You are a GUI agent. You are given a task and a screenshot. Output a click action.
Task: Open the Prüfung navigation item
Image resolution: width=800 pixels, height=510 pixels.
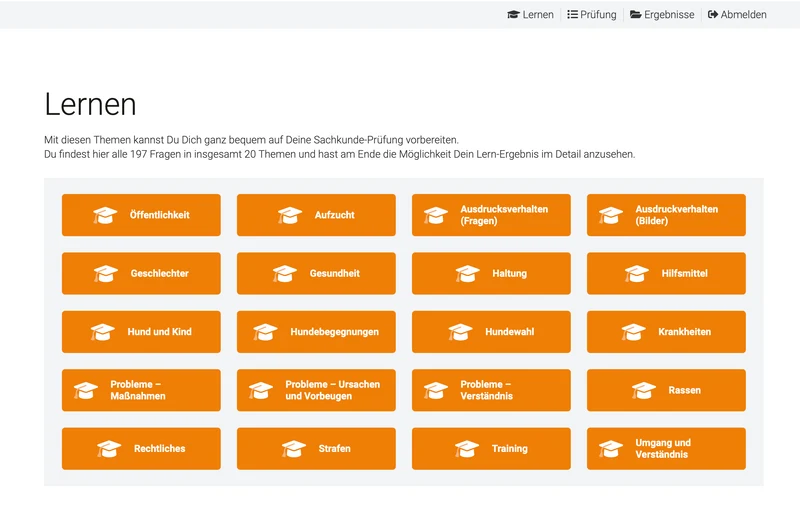592,15
